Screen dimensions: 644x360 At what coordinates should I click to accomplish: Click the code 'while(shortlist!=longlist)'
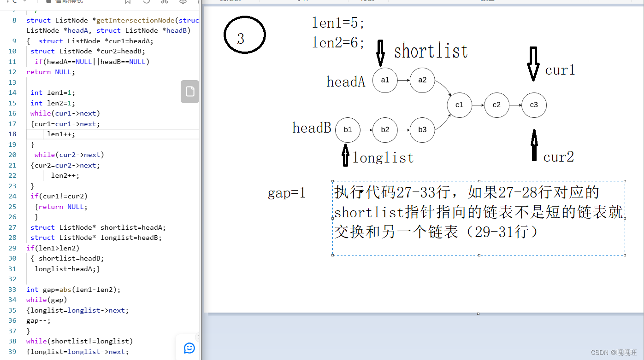point(79,341)
